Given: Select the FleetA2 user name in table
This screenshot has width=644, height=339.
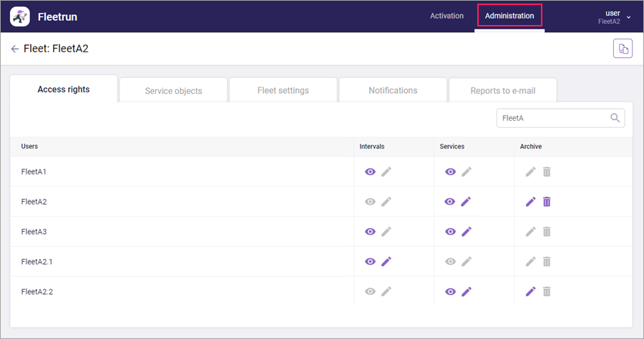Looking at the screenshot, I should (34, 202).
